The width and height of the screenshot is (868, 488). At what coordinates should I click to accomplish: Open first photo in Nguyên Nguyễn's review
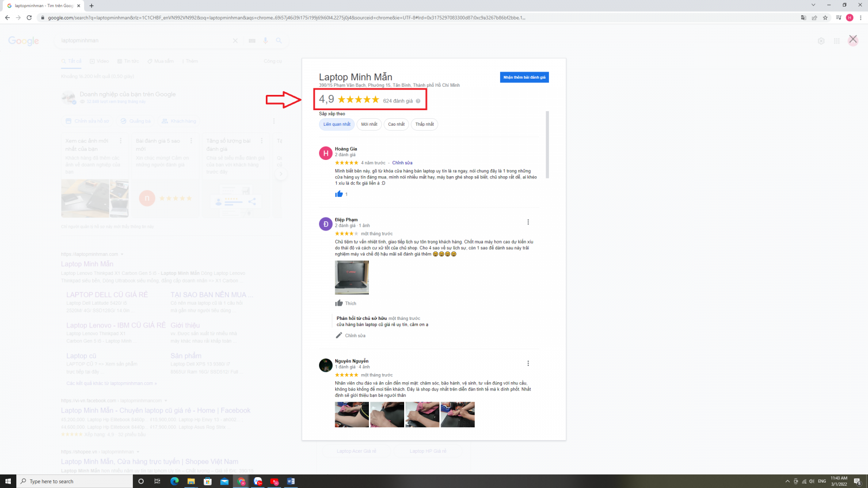[x=352, y=414]
